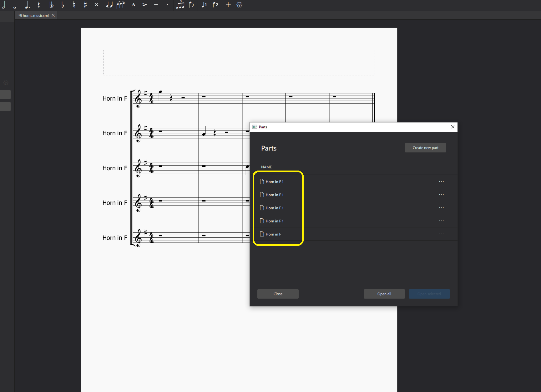Open options menu on the last Horn in F part
The width and height of the screenshot is (541, 392).
tap(442, 234)
